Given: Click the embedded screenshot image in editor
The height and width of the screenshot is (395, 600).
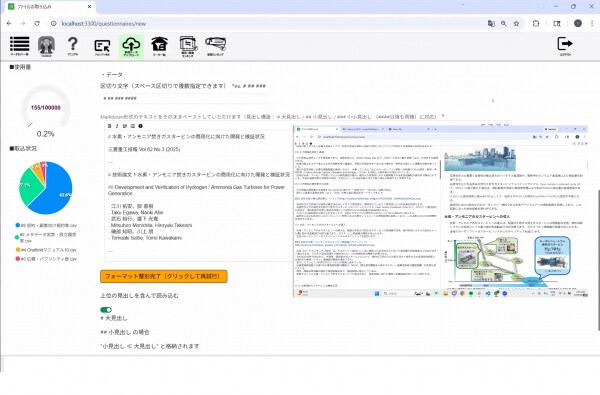Looking at the screenshot, I should coord(440,212).
